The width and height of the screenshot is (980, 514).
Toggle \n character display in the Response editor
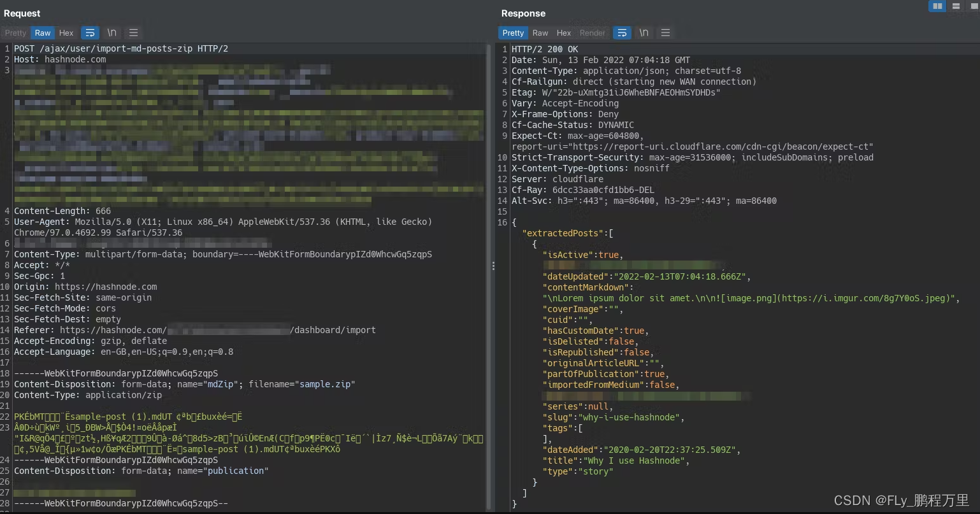pos(644,32)
